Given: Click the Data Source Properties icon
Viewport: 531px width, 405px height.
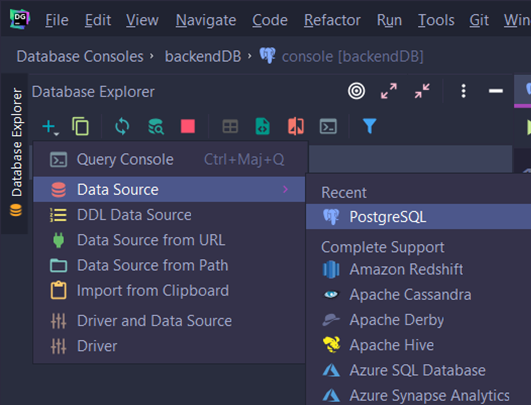Looking at the screenshot, I should click(x=156, y=127).
